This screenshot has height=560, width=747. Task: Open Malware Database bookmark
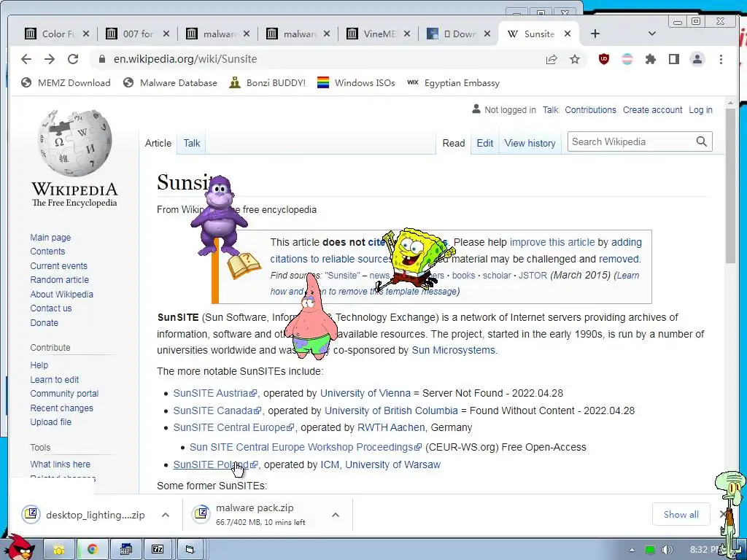[170, 83]
